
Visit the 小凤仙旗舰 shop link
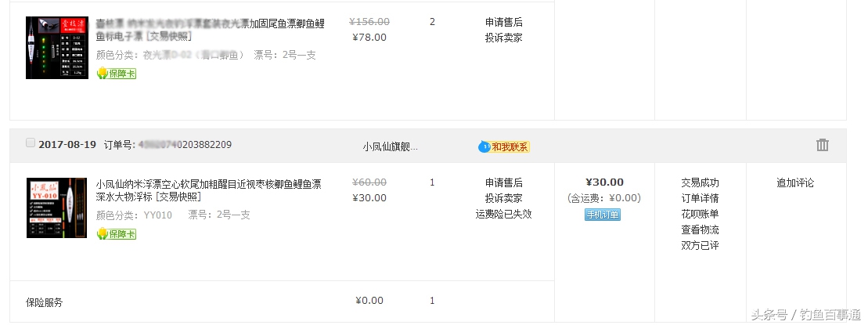(390, 146)
